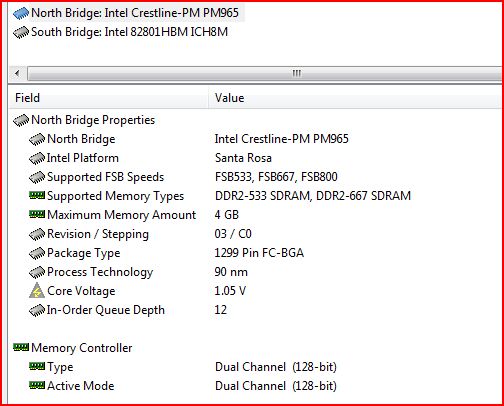Click the 1299 Pin FC-BGA value
The image size is (504, 406).
[x=259, y=253]
